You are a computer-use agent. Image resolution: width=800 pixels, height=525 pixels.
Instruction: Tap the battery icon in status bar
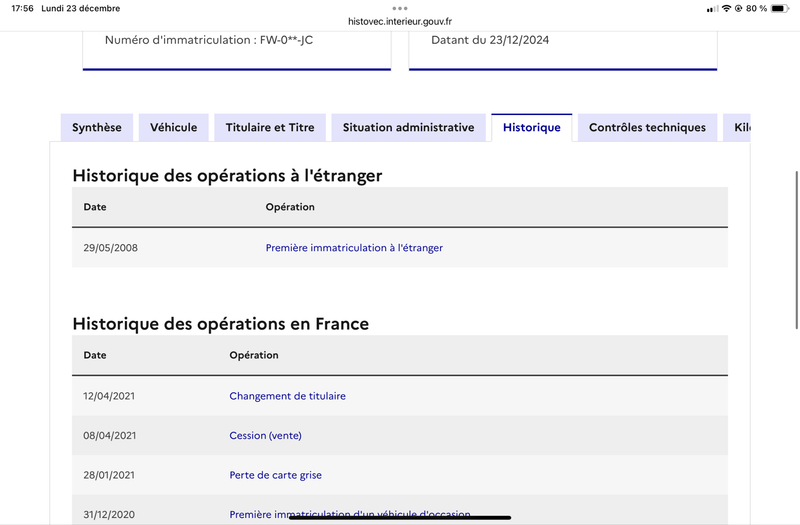[780, 8]
